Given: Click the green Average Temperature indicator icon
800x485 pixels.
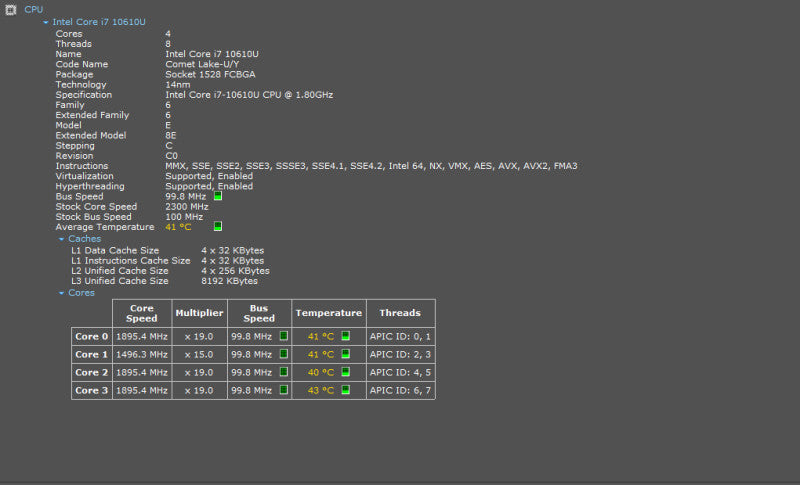Looking at the screenshot, I should click(x=218, y=226).
